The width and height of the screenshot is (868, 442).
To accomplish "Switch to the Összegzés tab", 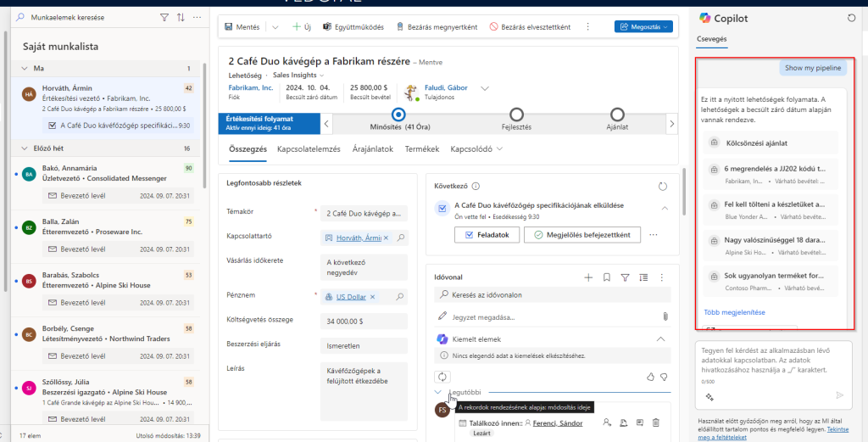I will pyautogui.click(x=248, y=149).
